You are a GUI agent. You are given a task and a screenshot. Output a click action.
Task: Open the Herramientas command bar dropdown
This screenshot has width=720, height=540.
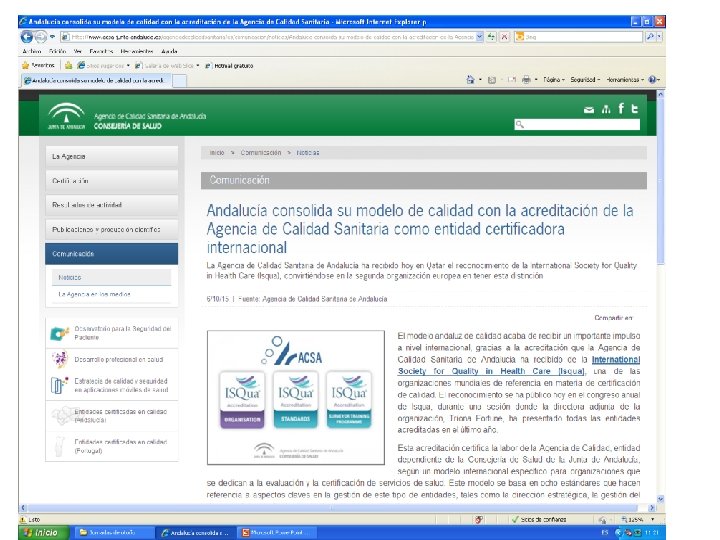pyautogui.click(x=625, y=80)
